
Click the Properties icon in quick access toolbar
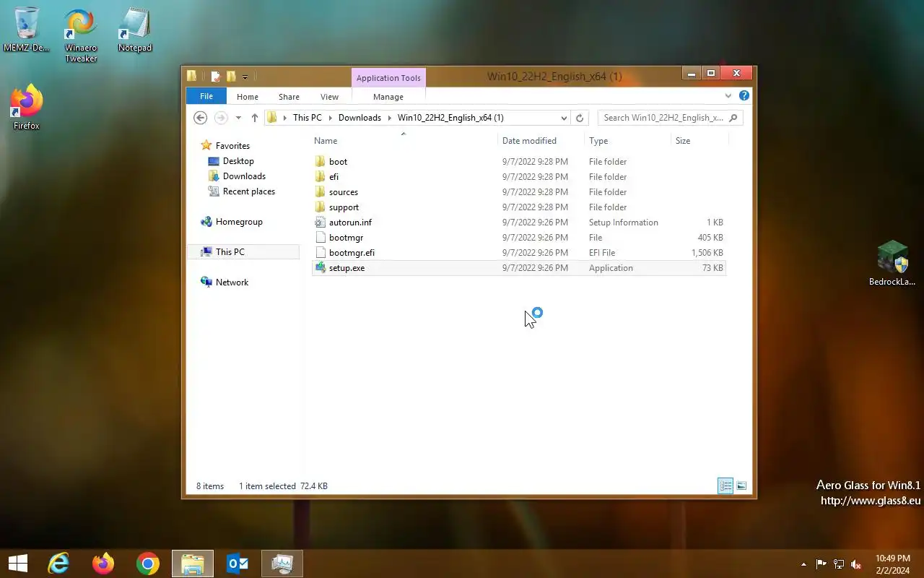[215, 76]
